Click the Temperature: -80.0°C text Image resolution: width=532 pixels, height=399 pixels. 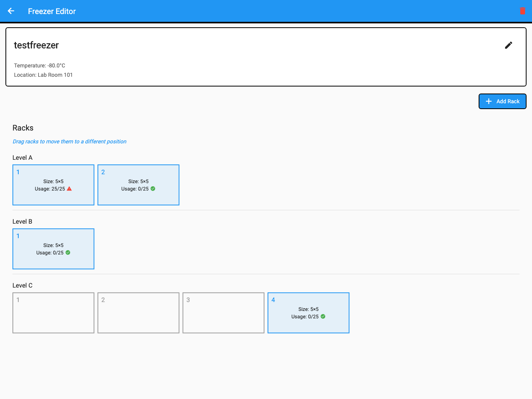[x=40, y=65]
